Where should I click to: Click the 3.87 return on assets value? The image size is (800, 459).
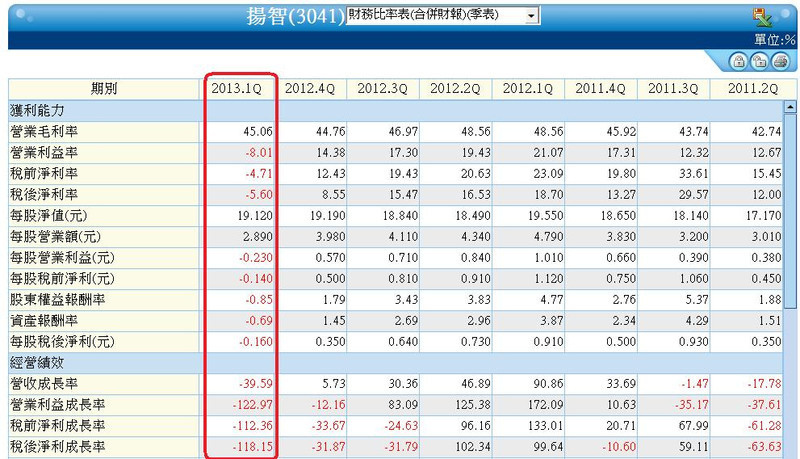[x=552, y=321]
